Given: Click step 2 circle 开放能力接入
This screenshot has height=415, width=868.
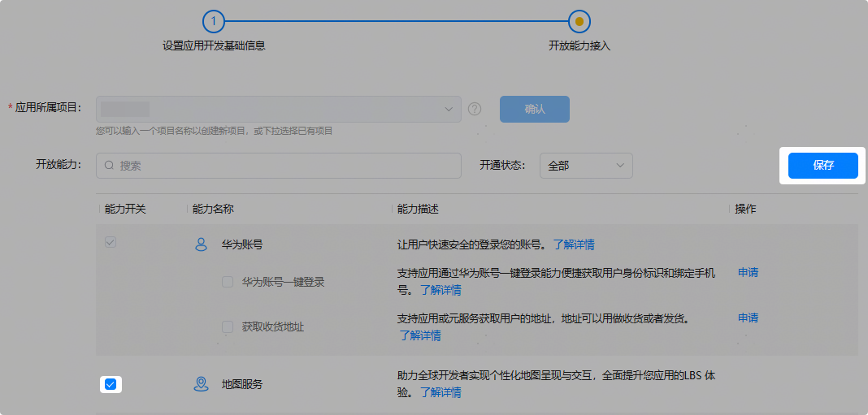Looking at the screenshot, I should (x=579, y=22).
